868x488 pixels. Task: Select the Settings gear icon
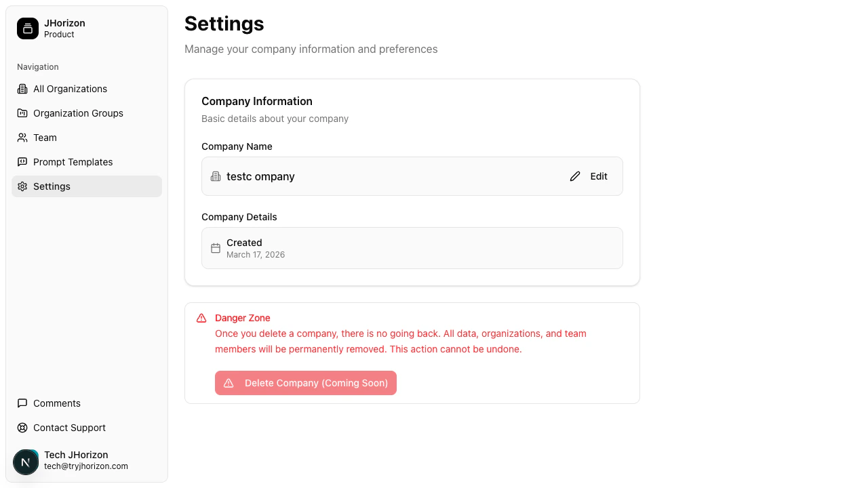click(22, 186)
